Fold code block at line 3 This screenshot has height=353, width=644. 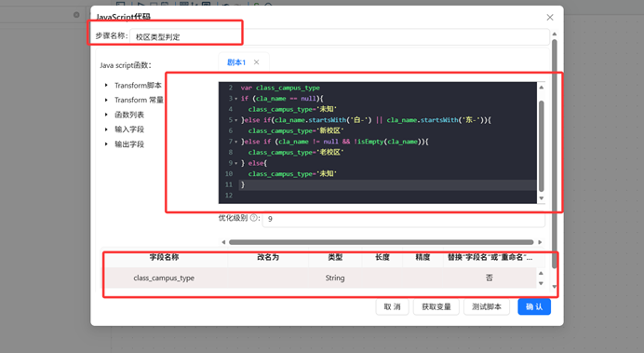click(235, 99)
